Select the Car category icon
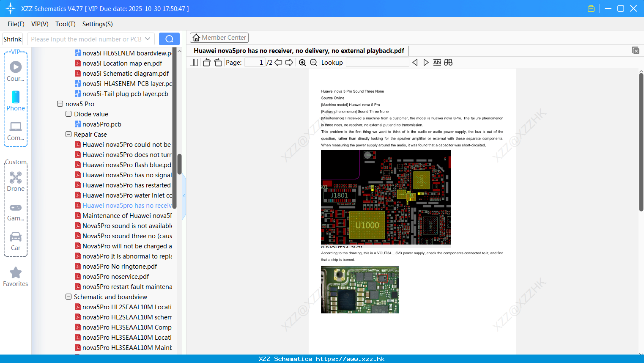Screen dimensions: 644x363 point(16,236)
